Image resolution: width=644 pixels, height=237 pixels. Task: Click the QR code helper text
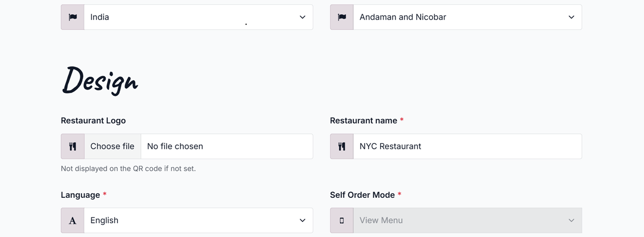point(128,168)
